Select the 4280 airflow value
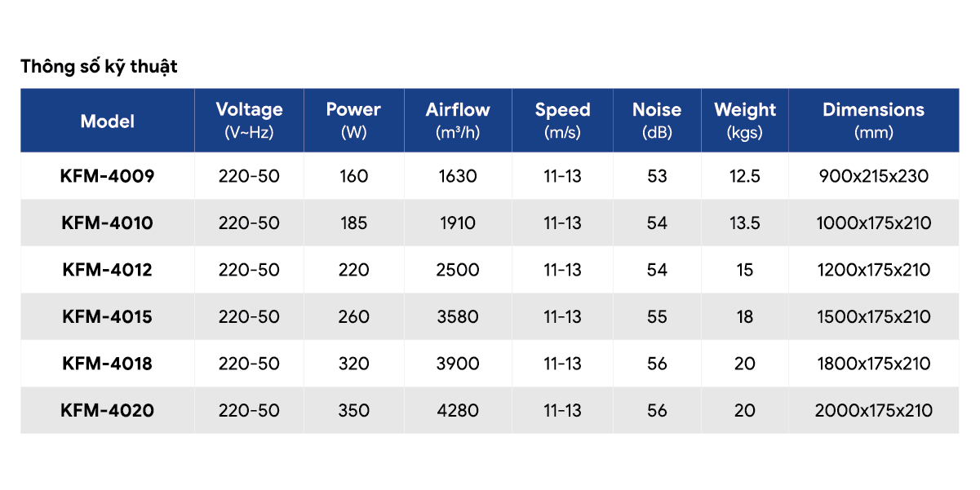Viewport: 980px width, 490px height. 458,411
